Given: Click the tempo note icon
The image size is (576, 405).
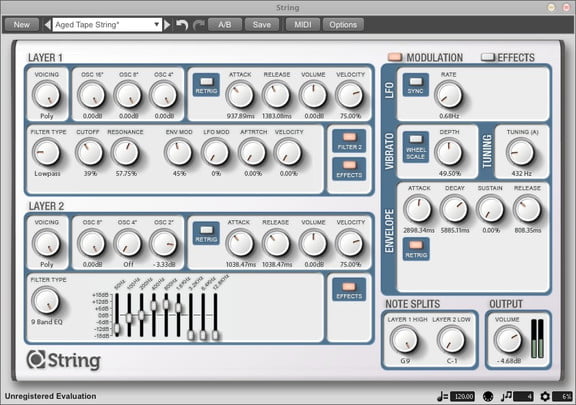Looking at the screenshot, I should [x=442, y=397].
